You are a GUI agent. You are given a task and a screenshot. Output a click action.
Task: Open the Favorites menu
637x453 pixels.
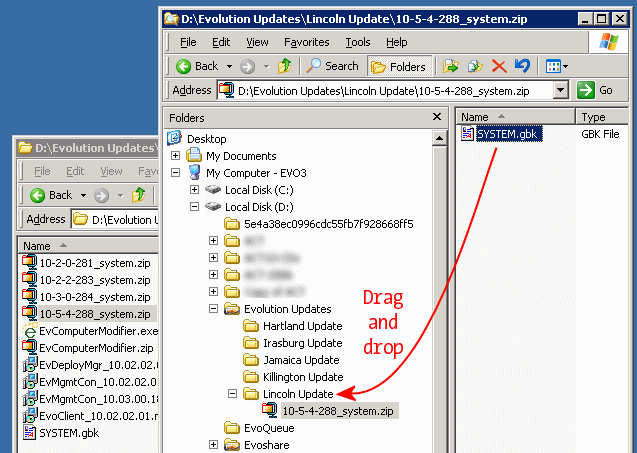306,42
